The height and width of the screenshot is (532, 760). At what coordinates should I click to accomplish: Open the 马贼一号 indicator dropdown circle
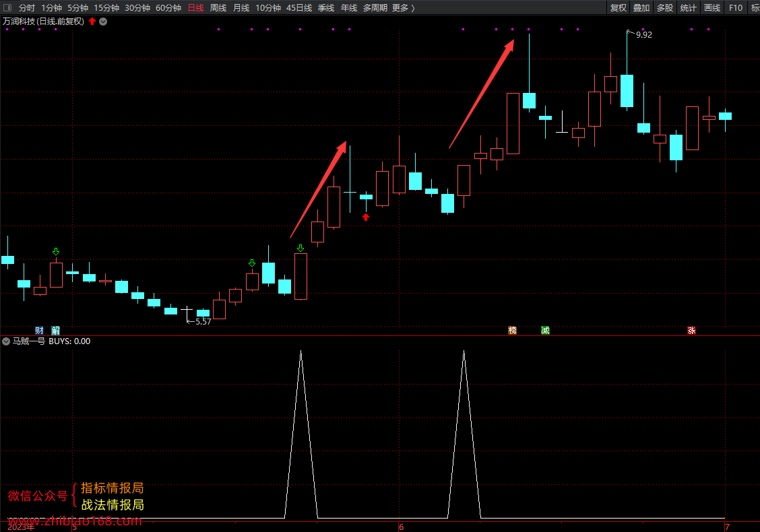point(6,341)
